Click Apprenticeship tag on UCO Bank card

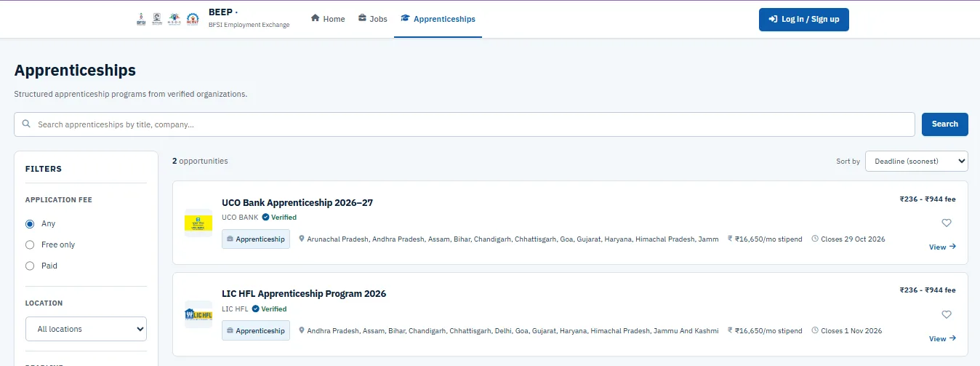coord(256,239)
